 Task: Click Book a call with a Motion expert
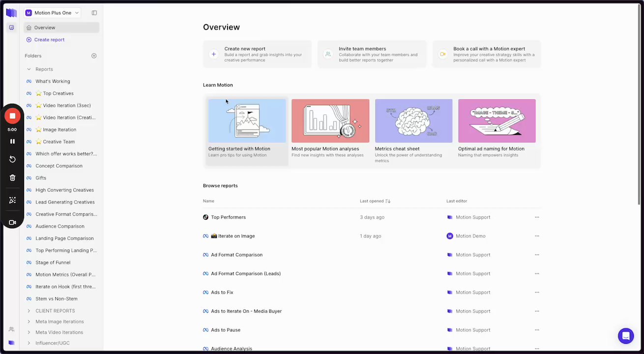coord(487,54)
